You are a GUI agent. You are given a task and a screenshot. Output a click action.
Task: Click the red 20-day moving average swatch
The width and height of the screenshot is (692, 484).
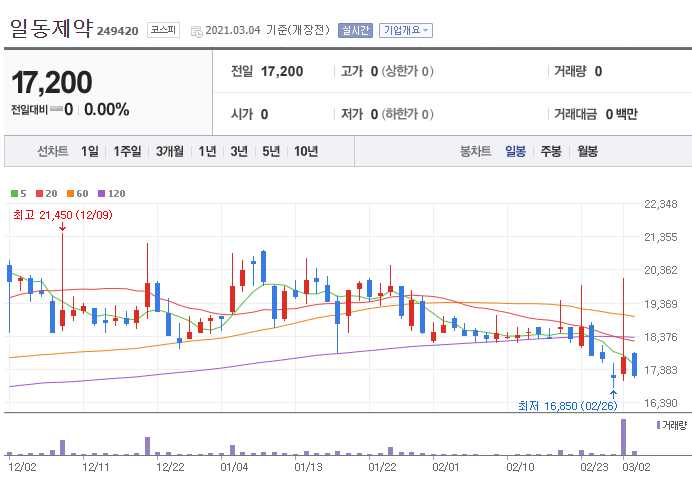40,194
